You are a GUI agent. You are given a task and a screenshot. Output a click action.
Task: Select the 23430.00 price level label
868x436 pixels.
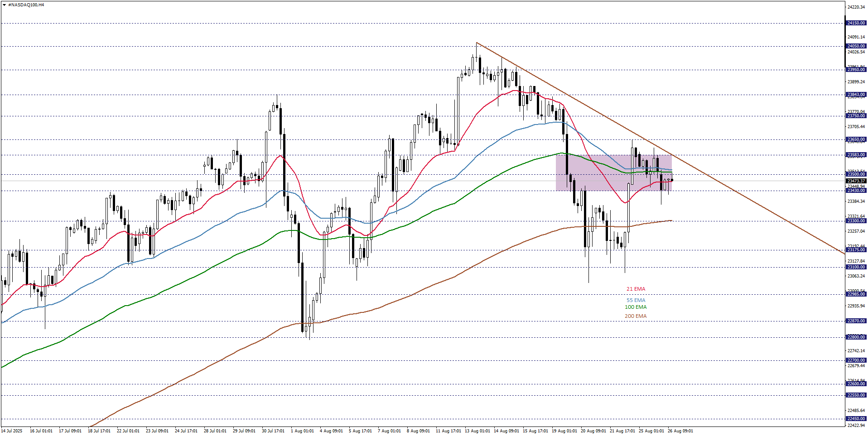tap(856, 191)
